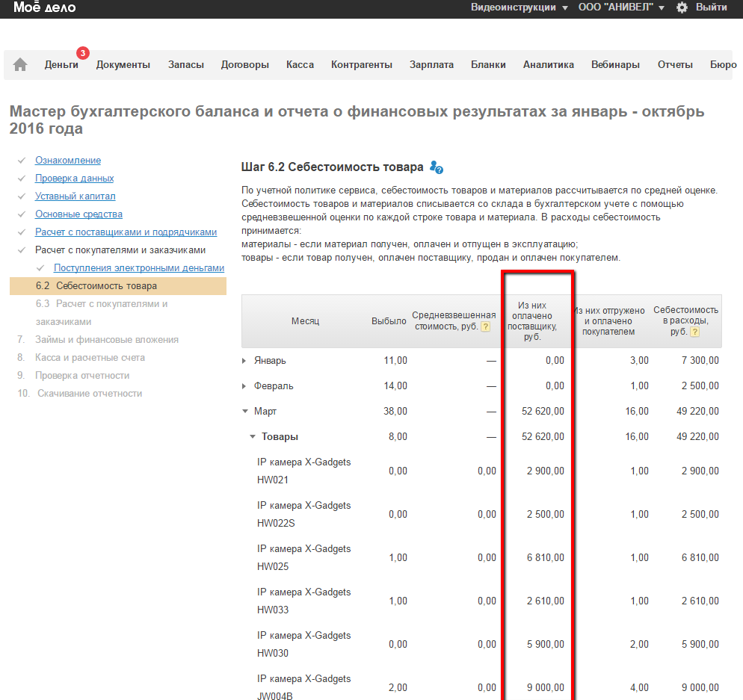Click the home icon in navigation bar
Viewport: 743px width, 700px height.
tap(20, 65)
